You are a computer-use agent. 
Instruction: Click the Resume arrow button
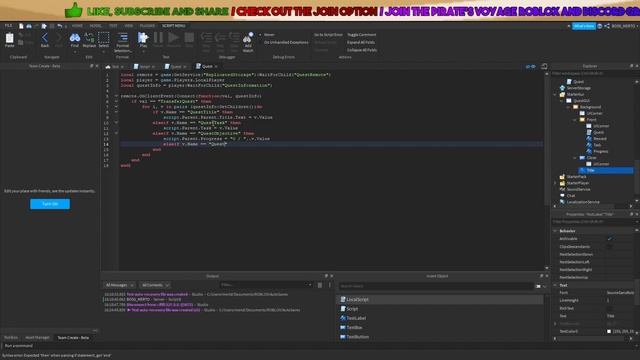pyautogui.click(x=173, y=38)
